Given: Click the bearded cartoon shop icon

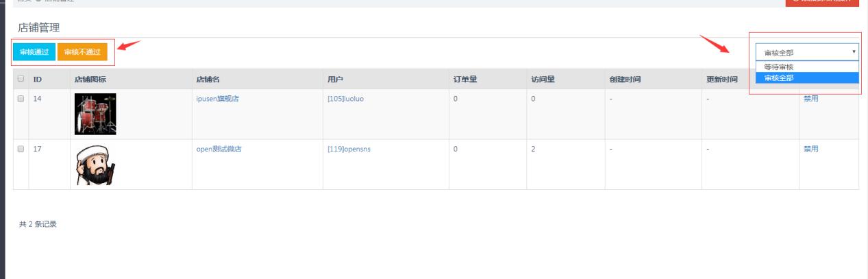Looking at the screenshot, I should coord(95,165).
